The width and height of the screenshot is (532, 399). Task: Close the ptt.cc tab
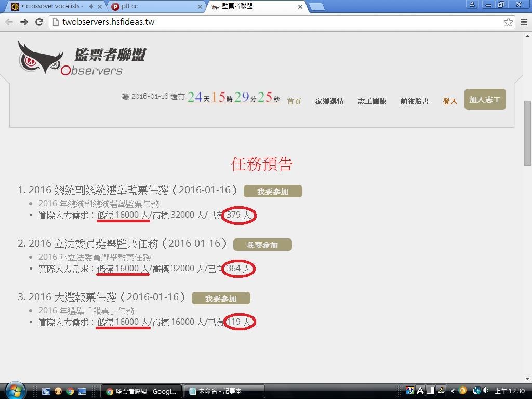[x=200, y=6]
